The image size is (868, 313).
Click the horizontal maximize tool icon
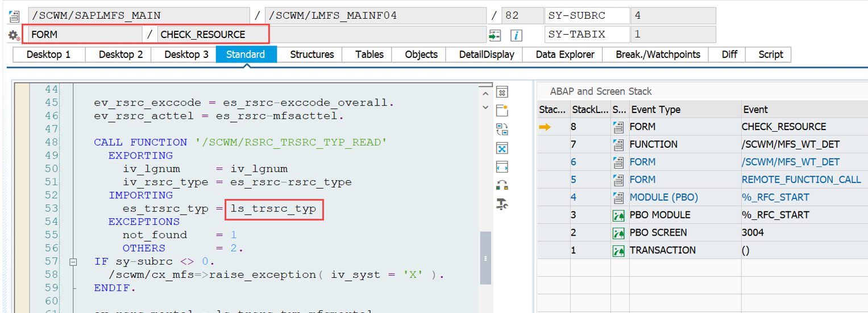pos(502,167)
